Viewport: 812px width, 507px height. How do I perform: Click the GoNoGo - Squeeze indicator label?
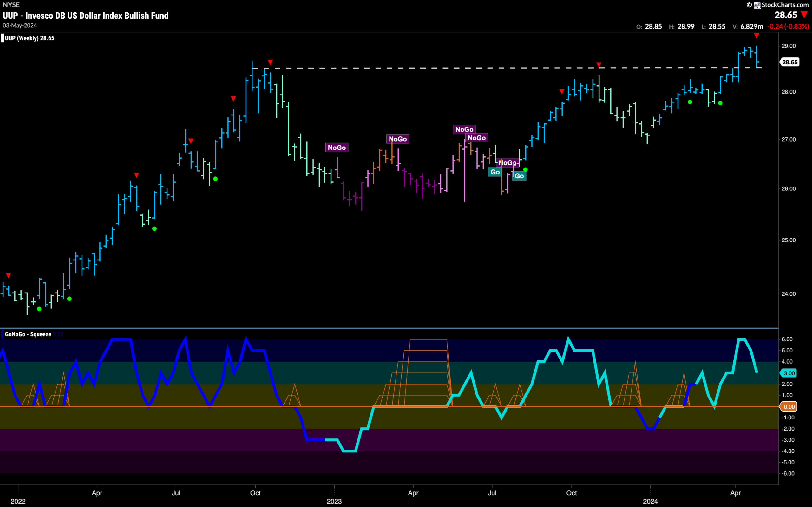tap(28, 334)
